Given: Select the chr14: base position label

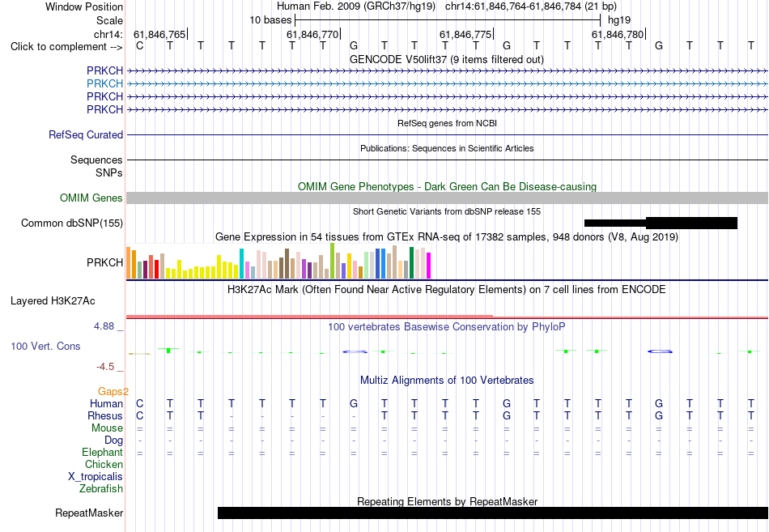Looking at the screenshot, I should coord(108,34).
